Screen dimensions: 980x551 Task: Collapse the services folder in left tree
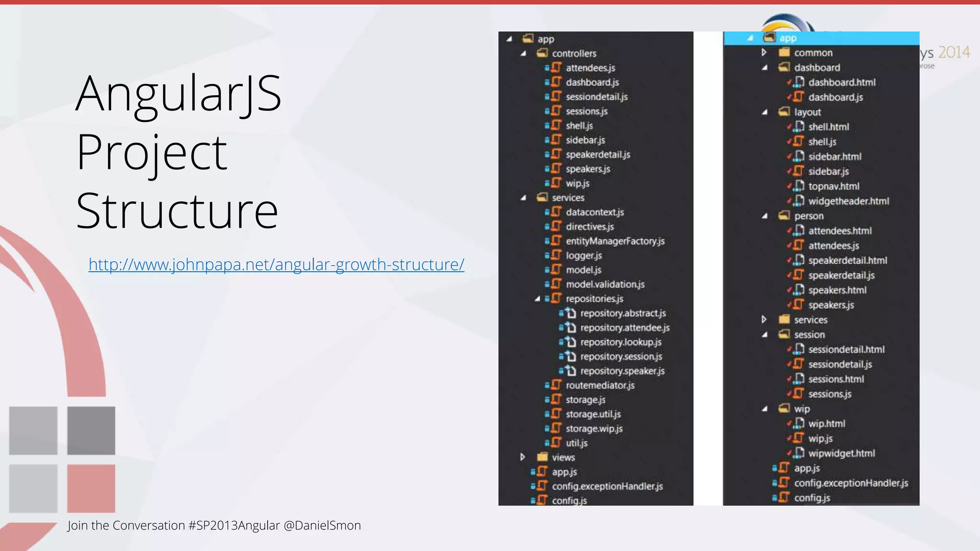tap(523, 198)
